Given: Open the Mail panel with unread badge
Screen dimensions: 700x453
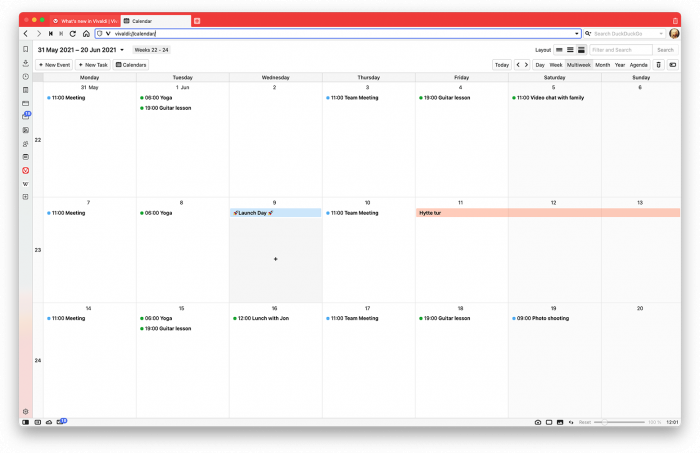Looking at the screenshot, I should click(x=26, y=116).
